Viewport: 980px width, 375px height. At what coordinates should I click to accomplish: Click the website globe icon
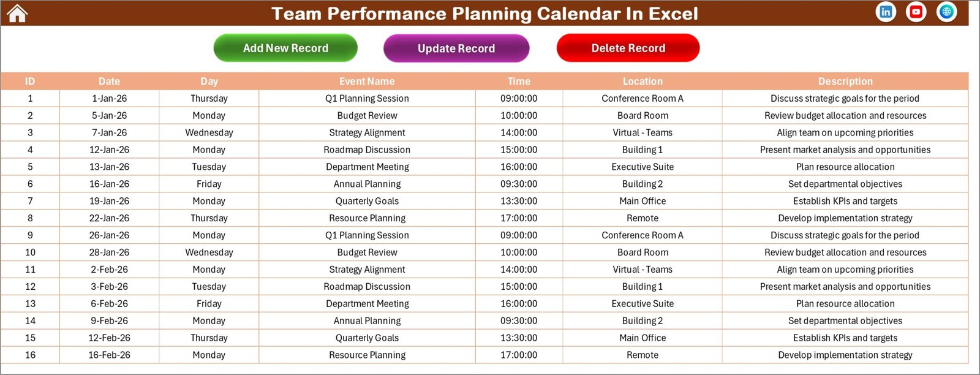pos(946,11)
